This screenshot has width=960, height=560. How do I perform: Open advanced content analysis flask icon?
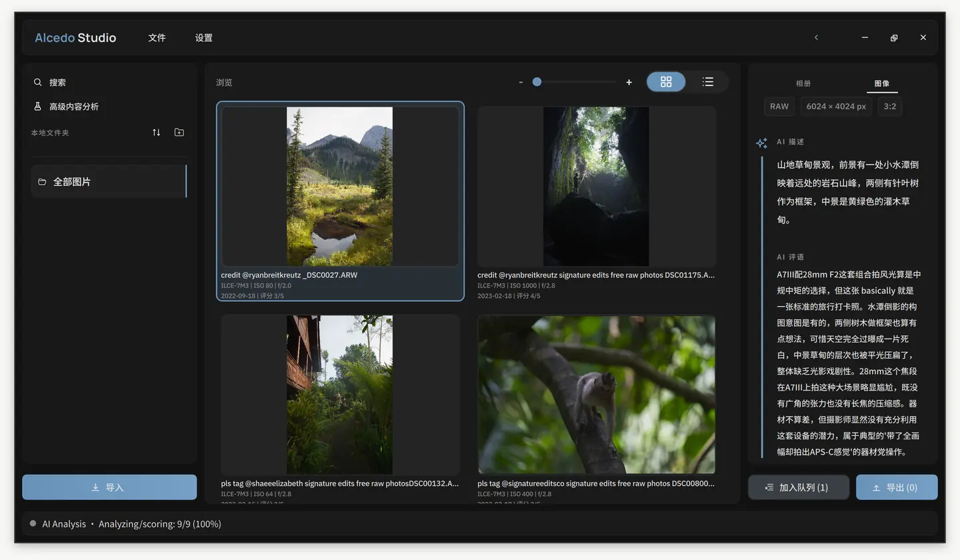[38, 107]
